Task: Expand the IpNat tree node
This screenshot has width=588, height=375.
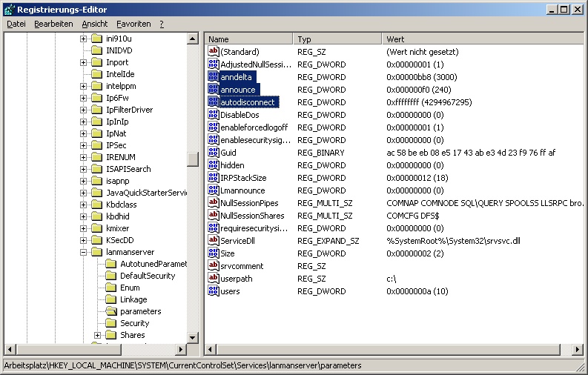Action: tap(84, 133)
